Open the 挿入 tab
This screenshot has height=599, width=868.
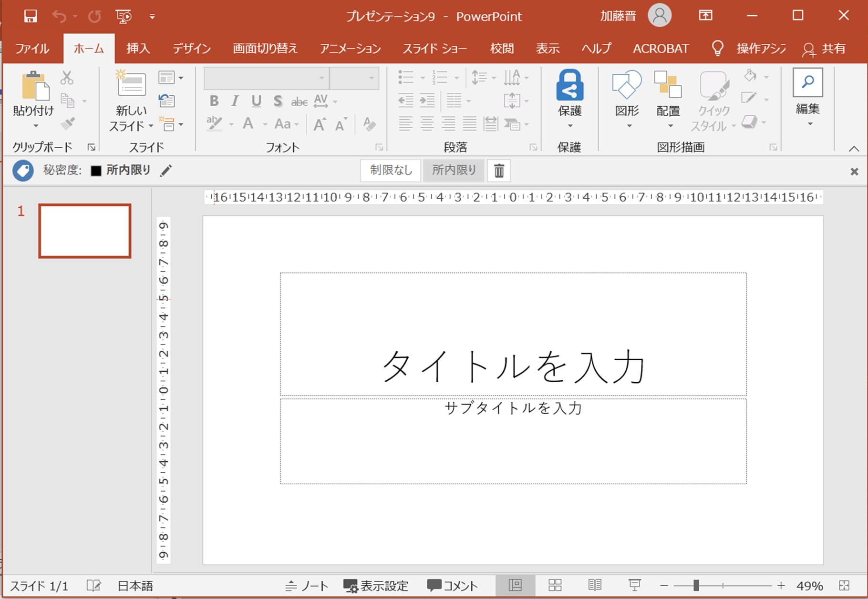(138, 49)
